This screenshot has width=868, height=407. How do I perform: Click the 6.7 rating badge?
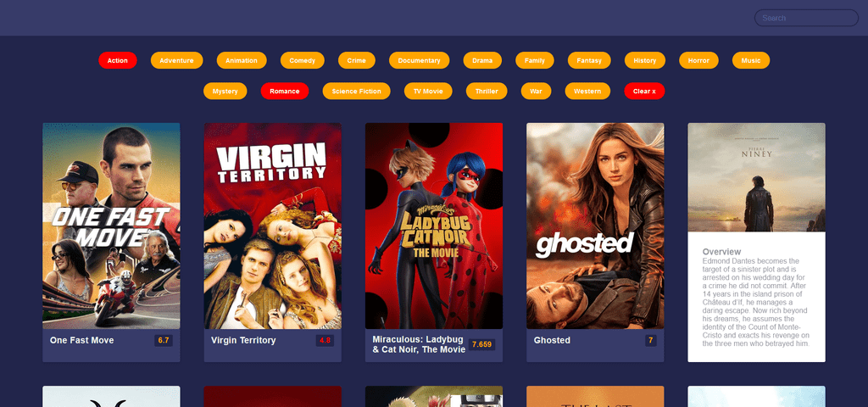coord(164,340)
